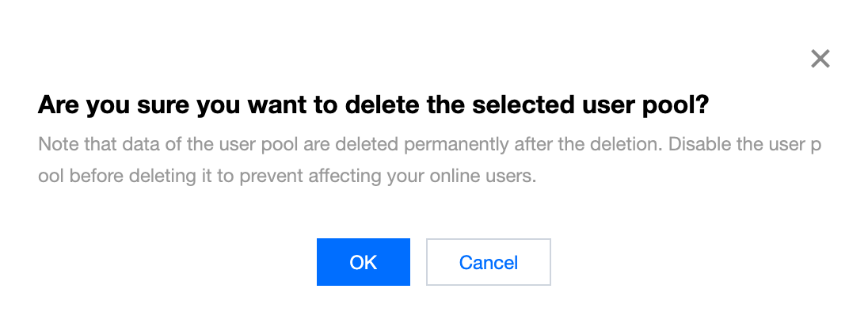Image resolution: width=868 pixels, height=323 pixels.
Task: Click the "Are you sure" title text
Action: click(x=372, y=106)
